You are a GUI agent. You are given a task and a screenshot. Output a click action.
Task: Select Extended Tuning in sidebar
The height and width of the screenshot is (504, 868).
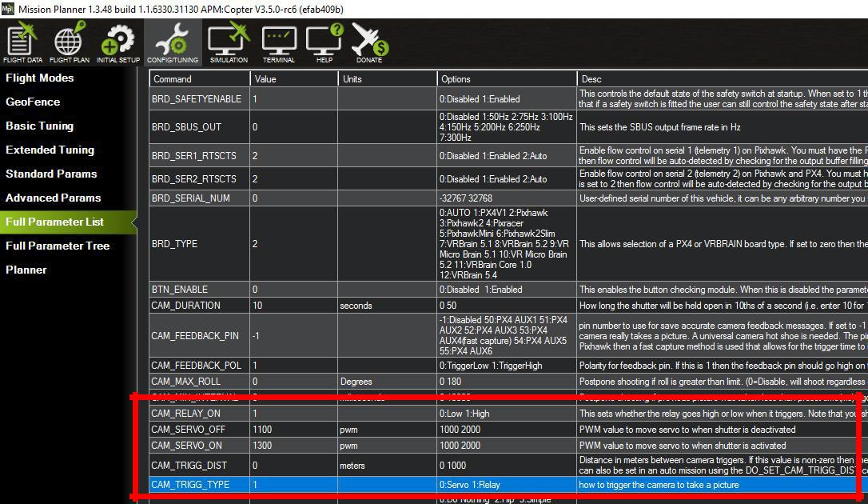pyautogui.click(x=50, y=150)
